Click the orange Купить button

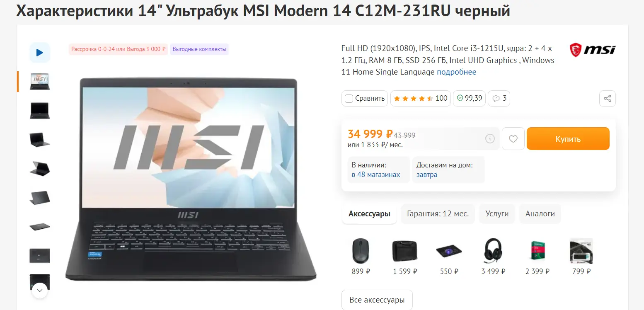tap(568, 139)
